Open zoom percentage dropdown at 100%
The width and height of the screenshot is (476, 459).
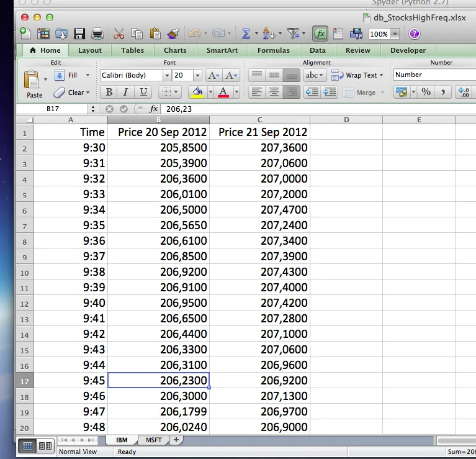tap(395, 34)
